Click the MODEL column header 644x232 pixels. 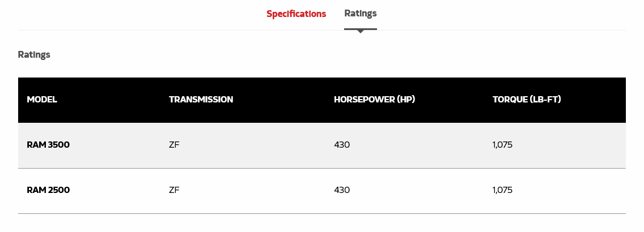42,100
